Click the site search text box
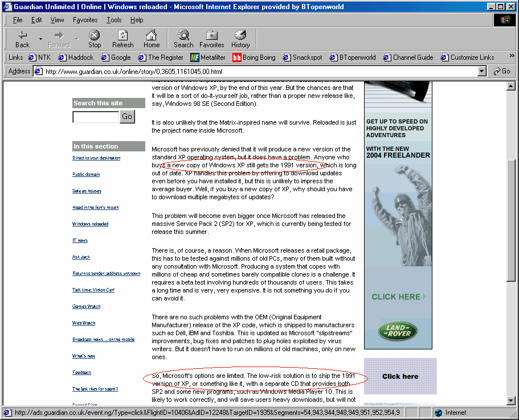This screenshot has height=420, width=519. (96, 117)
